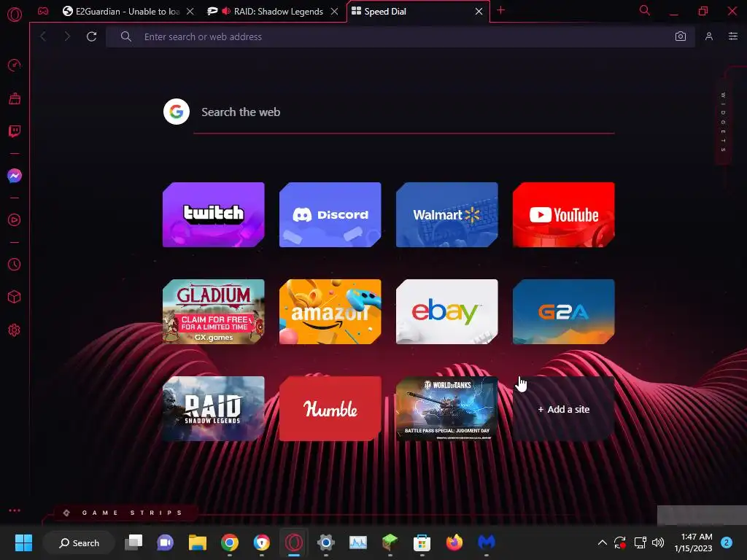Open the Opera menu logo
Screen dimensions: 747x560
pyautogui.click(x=15, y=15)
